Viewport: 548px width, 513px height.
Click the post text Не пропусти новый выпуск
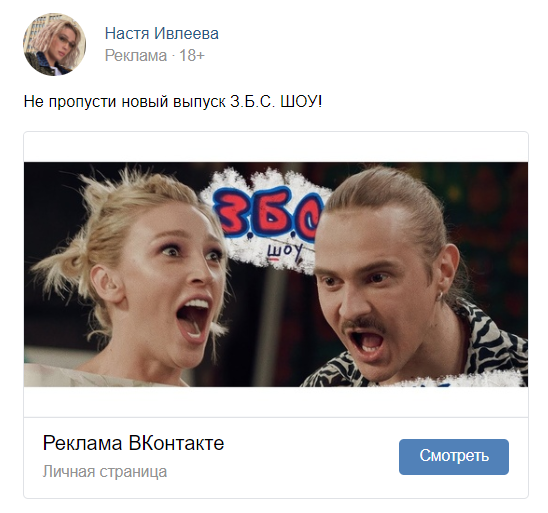tap(124, 102)
